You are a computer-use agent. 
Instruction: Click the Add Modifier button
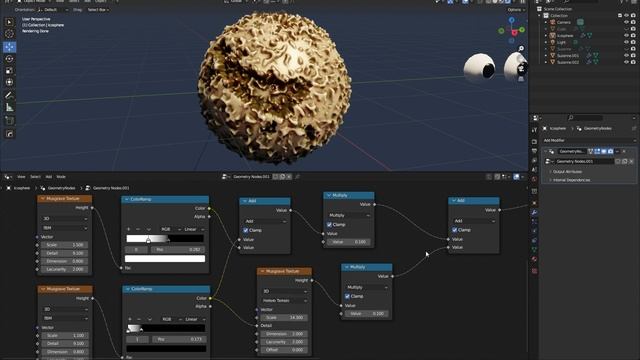[588, 140]
